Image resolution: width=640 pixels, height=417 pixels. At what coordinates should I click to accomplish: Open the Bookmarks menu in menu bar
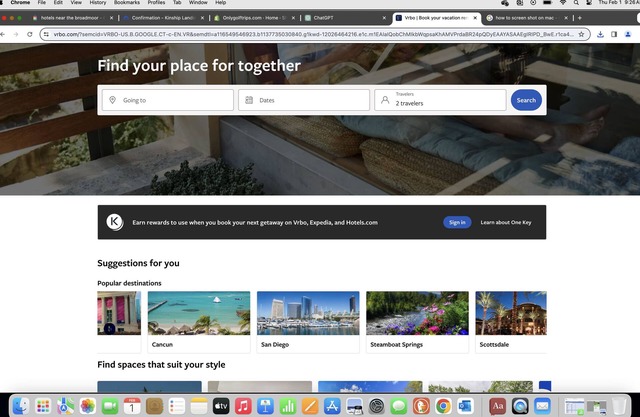[127, 3]
